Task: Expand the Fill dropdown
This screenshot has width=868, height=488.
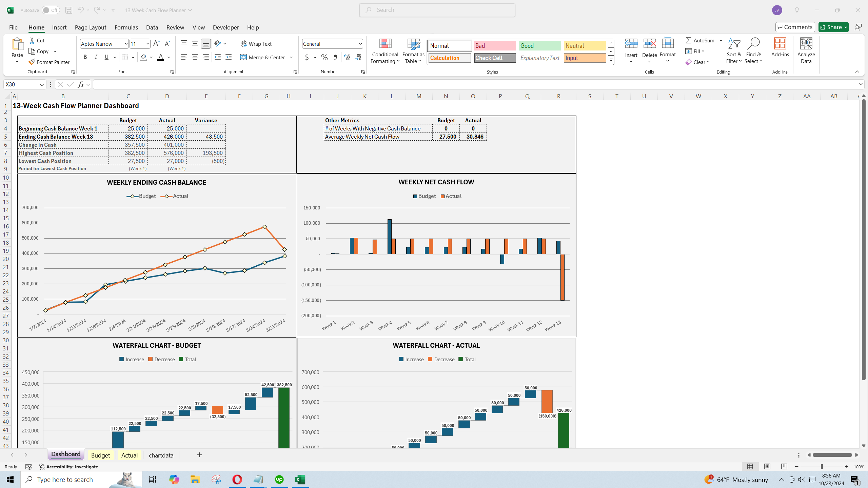Action: [x=703, y=51]
